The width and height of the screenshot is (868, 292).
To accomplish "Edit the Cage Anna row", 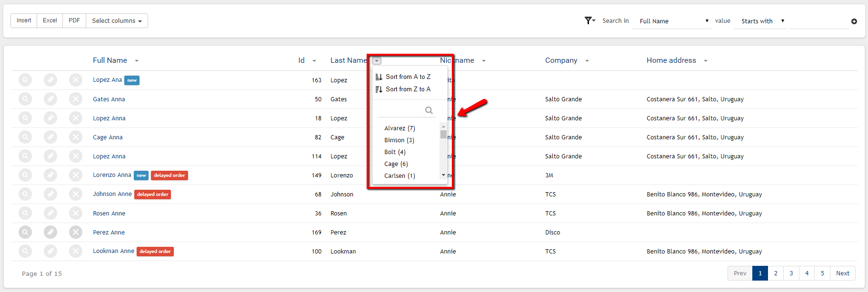I will [50, 137].
